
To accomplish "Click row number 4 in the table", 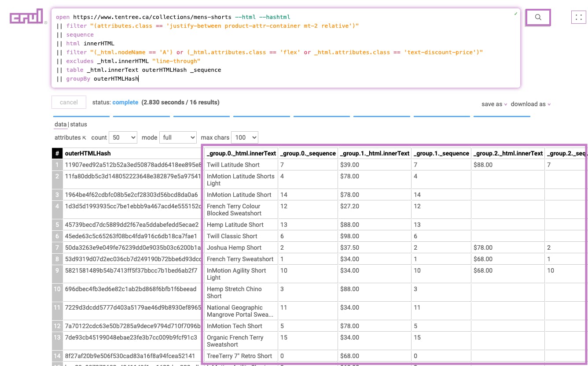I will coord(57,210).
